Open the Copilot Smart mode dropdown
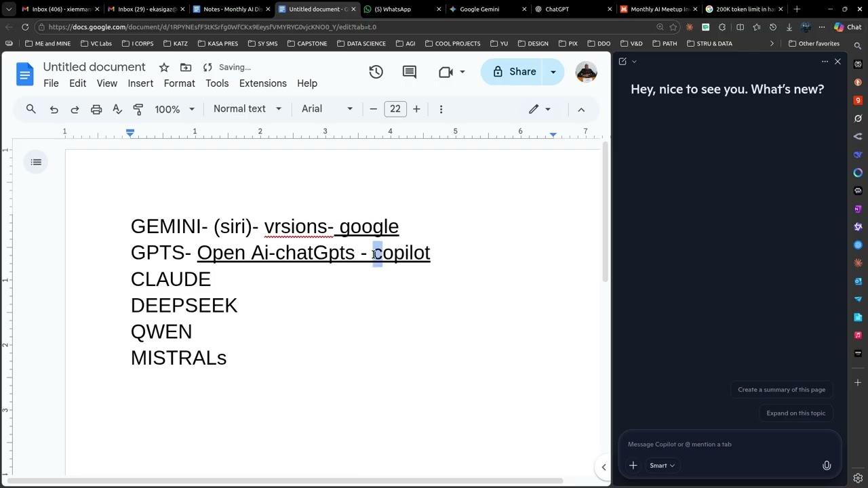Image resolution: width=868 pixels, height=488 pixels. [662, 466]
